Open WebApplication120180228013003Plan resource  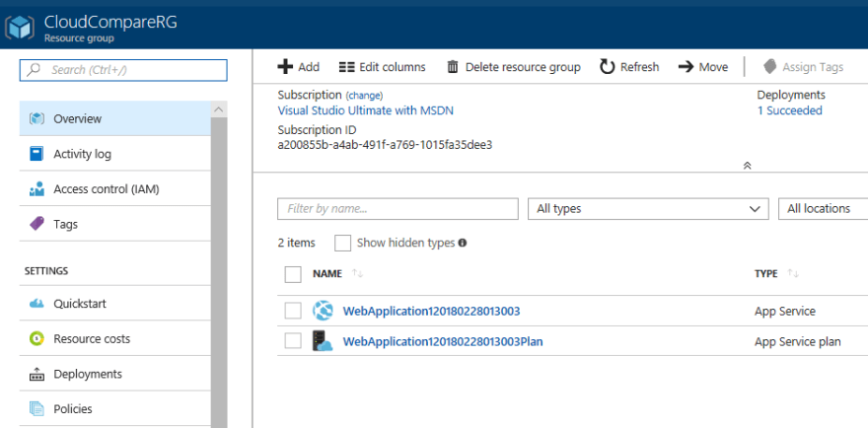click(x=443, y=341)
